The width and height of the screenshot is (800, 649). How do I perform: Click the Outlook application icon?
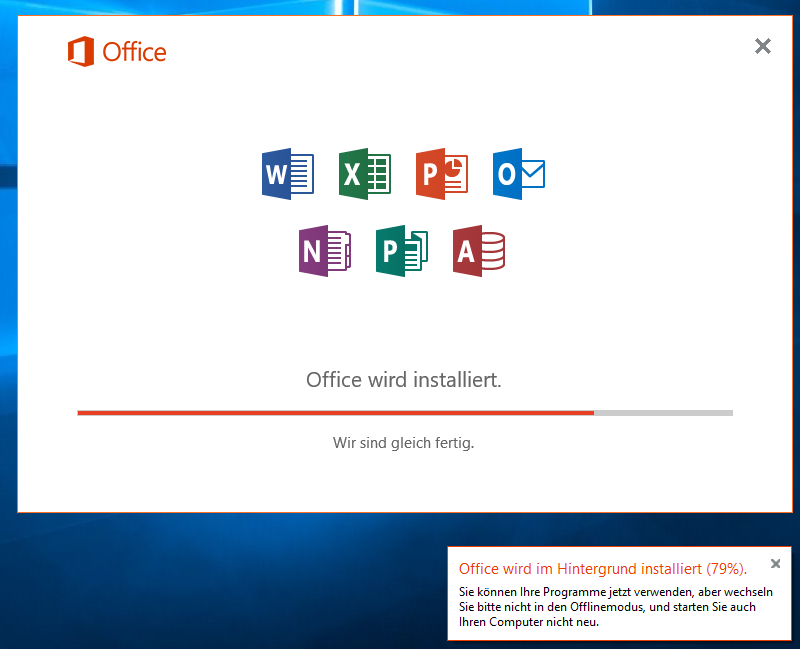click(x=519, y=174)
